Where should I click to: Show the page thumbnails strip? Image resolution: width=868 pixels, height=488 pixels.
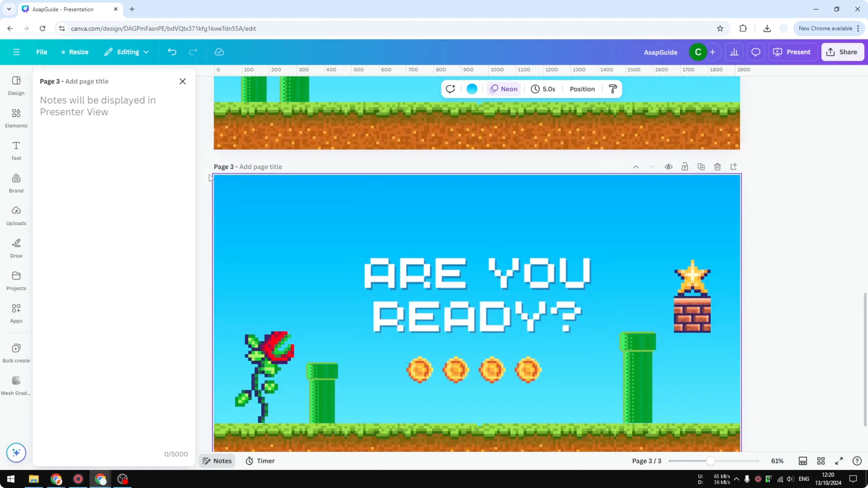click(x=803, y=461)
